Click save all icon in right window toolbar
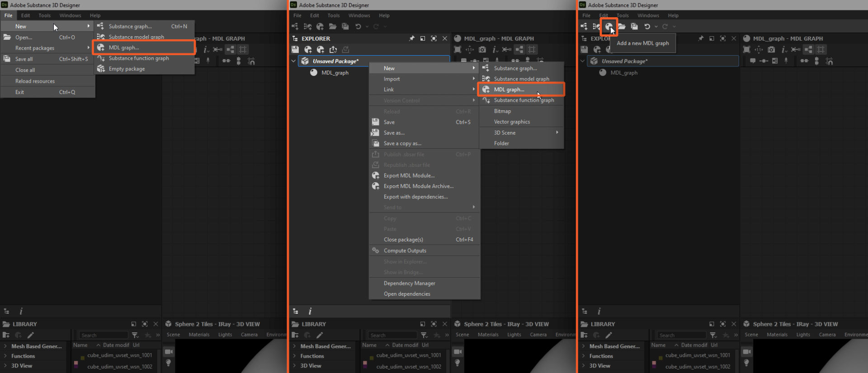This screenshot has height=373, width=868. (x=634, y=27)
